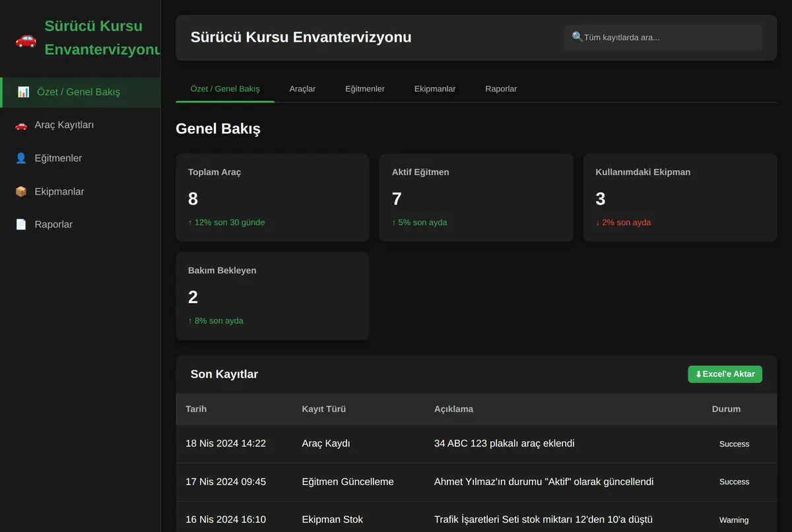Image resolution: width=792 pixels, height=532 pixels.
Task: Click the Toplam Araç stat card
Action: click(x=272, y=198)
